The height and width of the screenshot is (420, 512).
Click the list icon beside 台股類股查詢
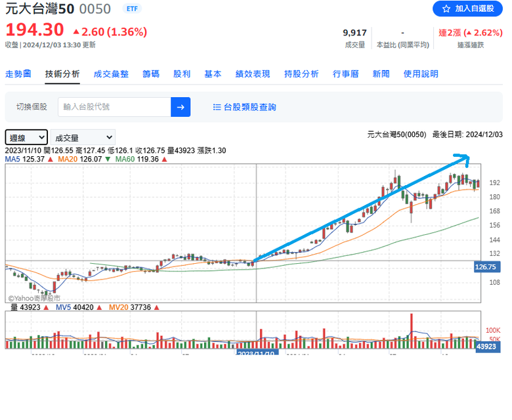pos(217,107)
